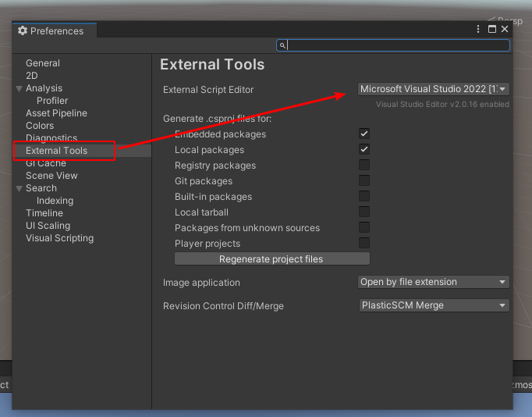Click the Local tarball label
The width and height of the screenshot is (532, 417).
pyautogui.click(x=201, y=212)
